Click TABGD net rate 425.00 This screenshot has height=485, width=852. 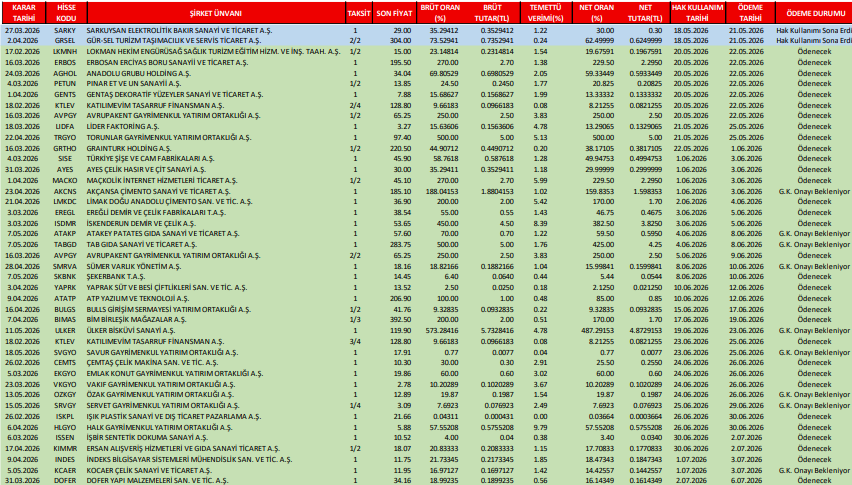pyautogui.click(x=603, y=244)
